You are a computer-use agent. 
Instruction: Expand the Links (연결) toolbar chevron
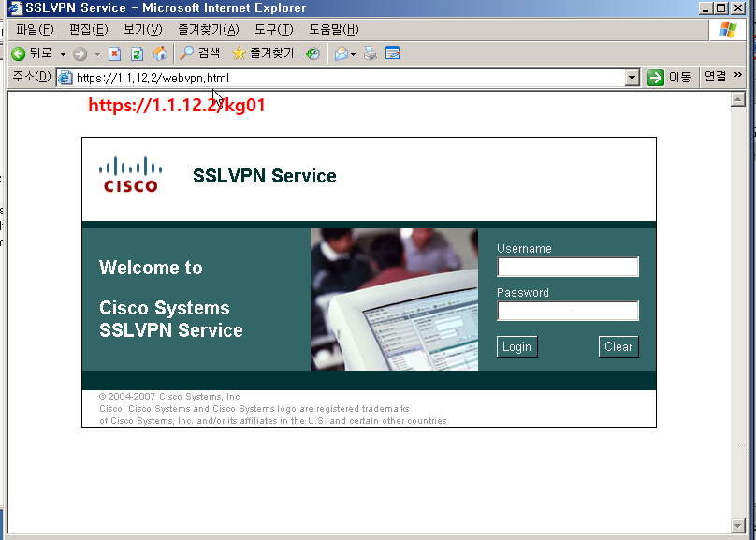[737, 75]
